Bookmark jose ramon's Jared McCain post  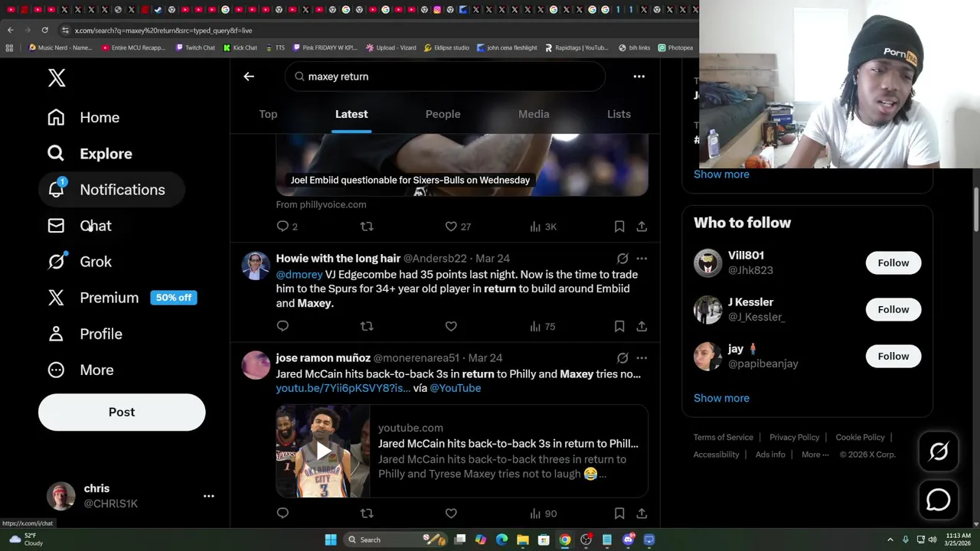(x=619, y=514)
